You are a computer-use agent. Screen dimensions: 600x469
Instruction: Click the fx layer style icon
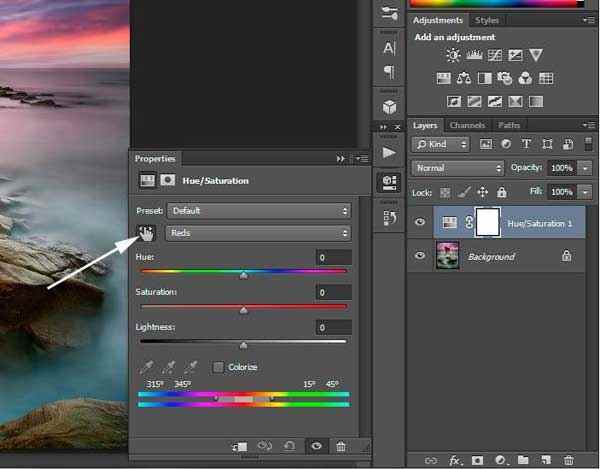tap(455, 460)
